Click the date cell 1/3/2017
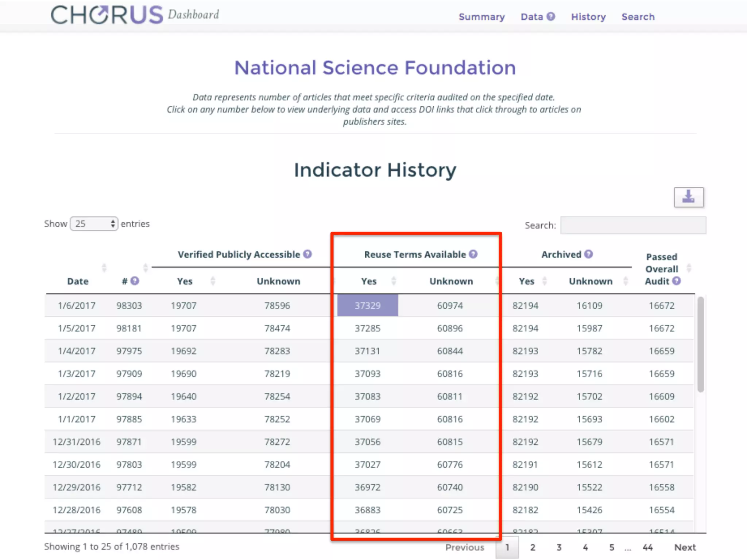 [77, 374]
